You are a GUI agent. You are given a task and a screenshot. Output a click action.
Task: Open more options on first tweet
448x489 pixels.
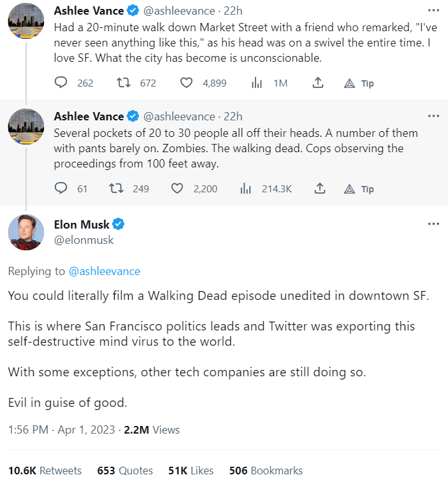[x=433, y=11]
